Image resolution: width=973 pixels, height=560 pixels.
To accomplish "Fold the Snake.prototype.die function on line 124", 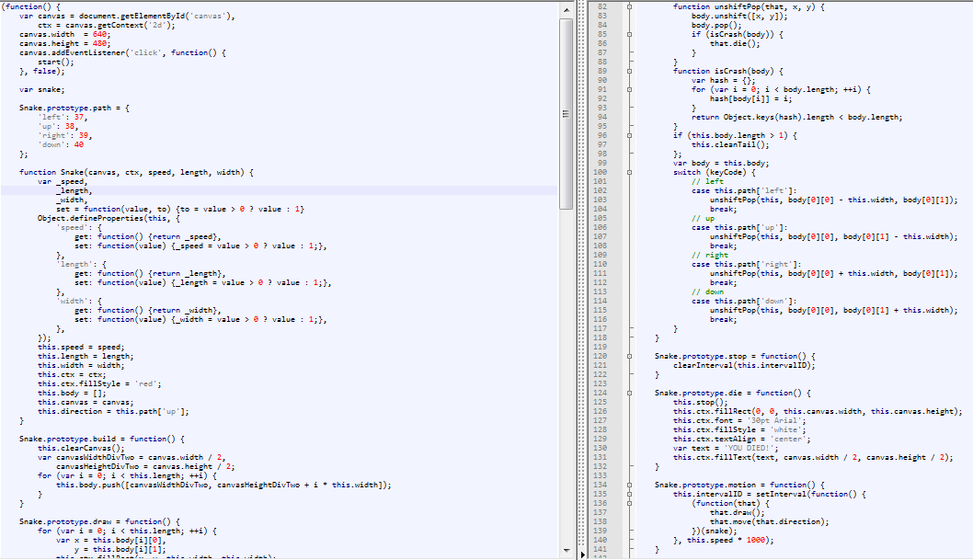I will 629,393.
